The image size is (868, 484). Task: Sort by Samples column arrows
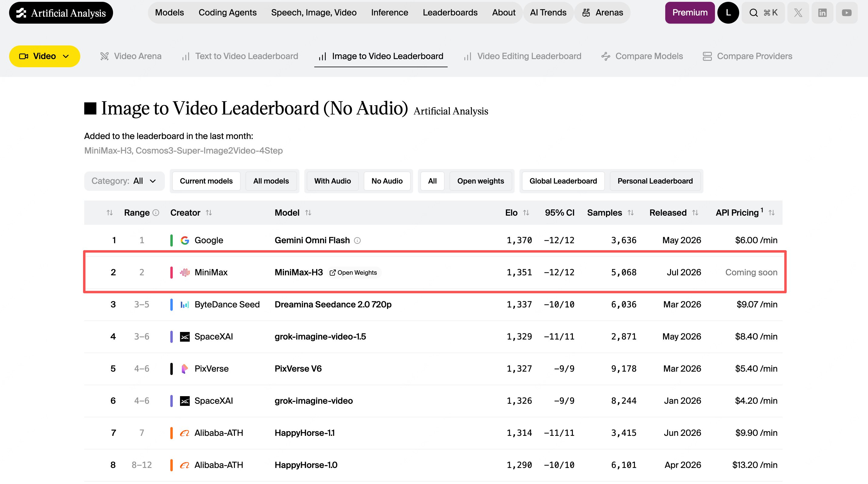coord(630,213)
